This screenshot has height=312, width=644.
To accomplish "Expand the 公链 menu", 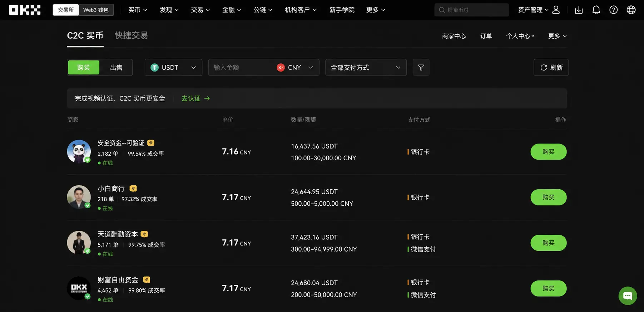I will (263, 10).
